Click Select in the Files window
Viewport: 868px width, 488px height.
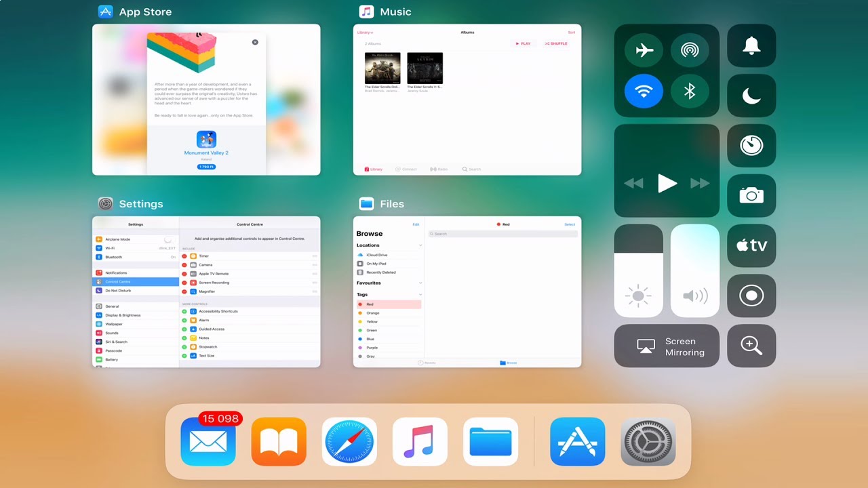570,224
